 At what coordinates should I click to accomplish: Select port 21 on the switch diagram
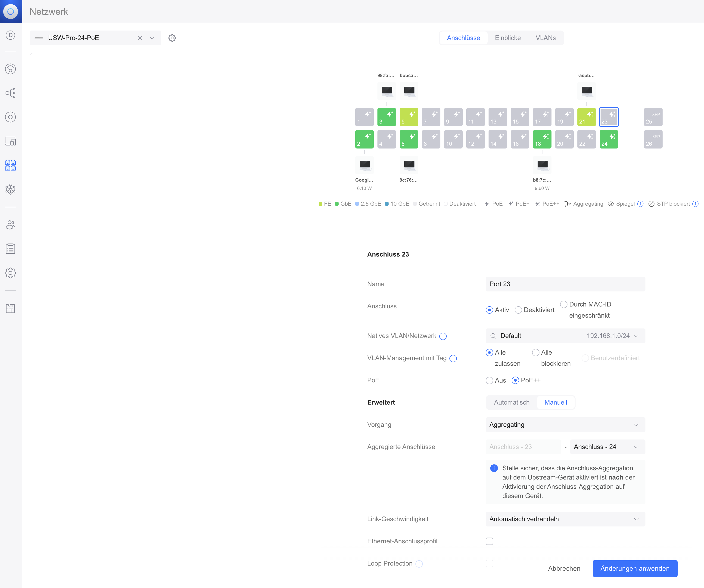(586, 117)
